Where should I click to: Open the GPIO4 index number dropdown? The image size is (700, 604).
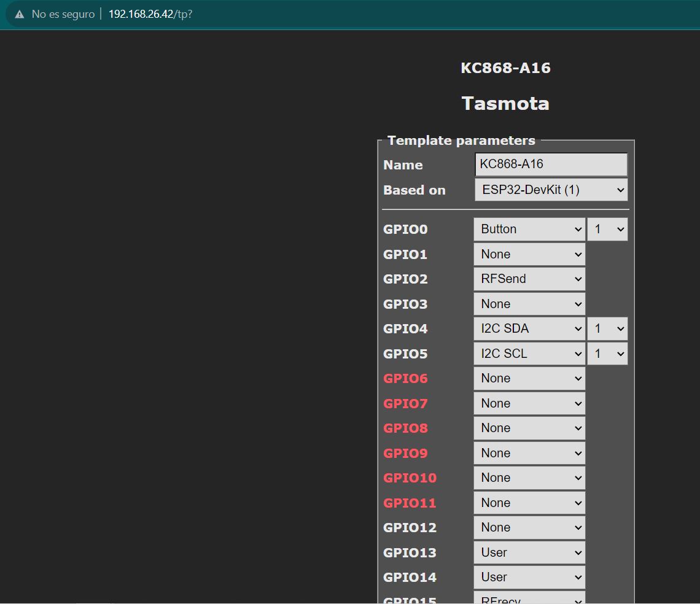[607, 329]
